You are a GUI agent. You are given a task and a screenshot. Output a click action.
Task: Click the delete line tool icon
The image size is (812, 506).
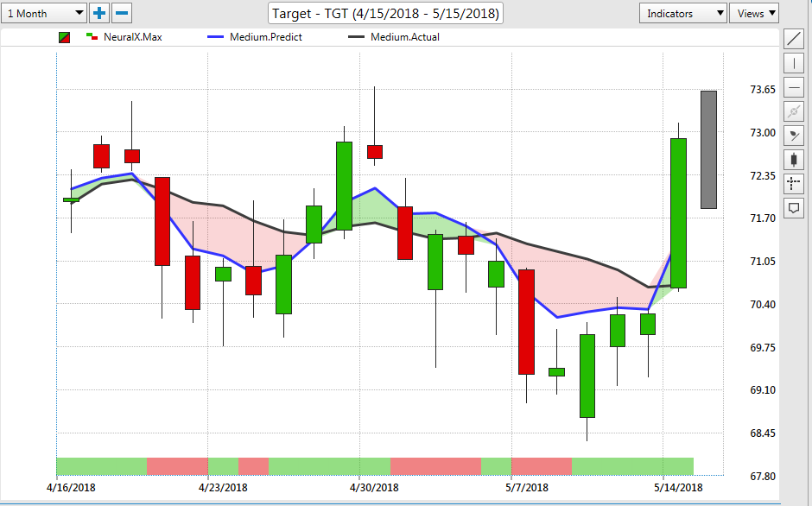[793, 112]
